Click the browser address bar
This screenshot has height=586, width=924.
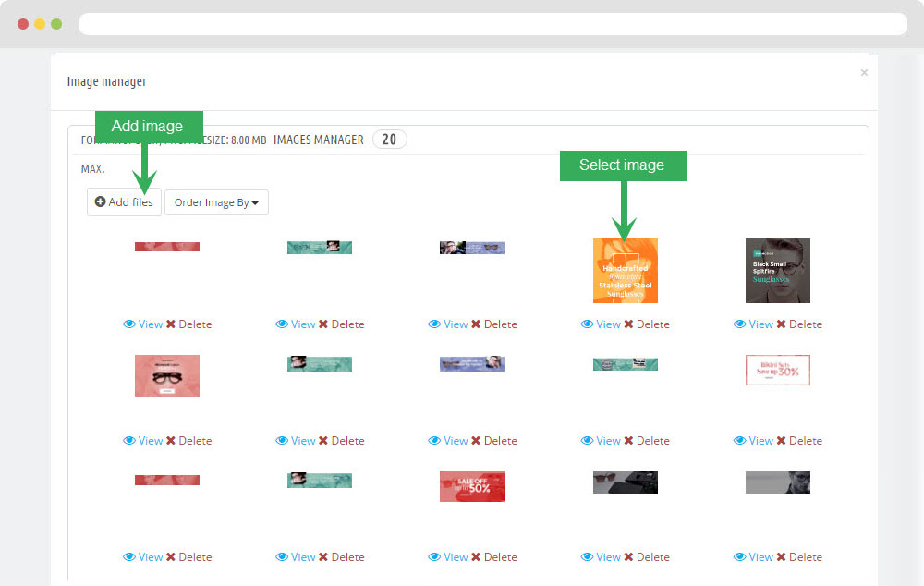[x=492, y=24]
